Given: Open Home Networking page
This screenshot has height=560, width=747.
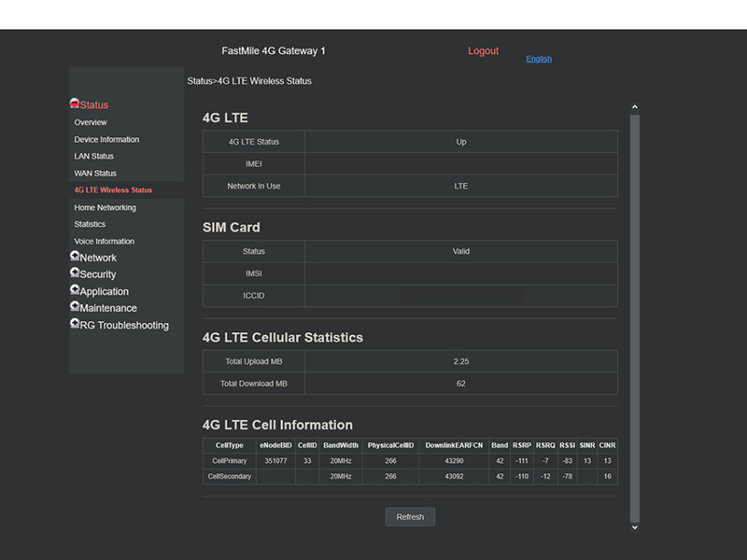Looking at the screenshot, I should coord(105,208).
